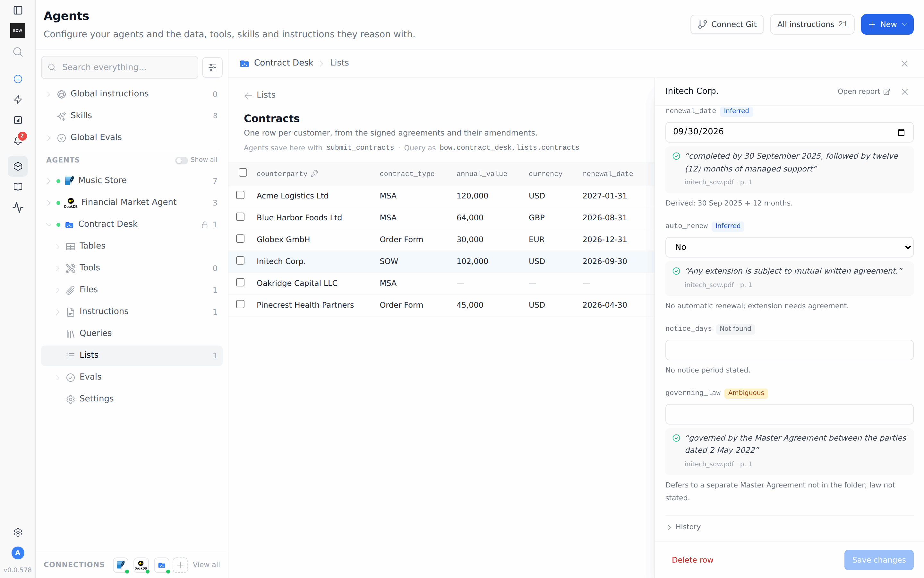Click Contract Desk in the breadcrumb

[283, 63]
